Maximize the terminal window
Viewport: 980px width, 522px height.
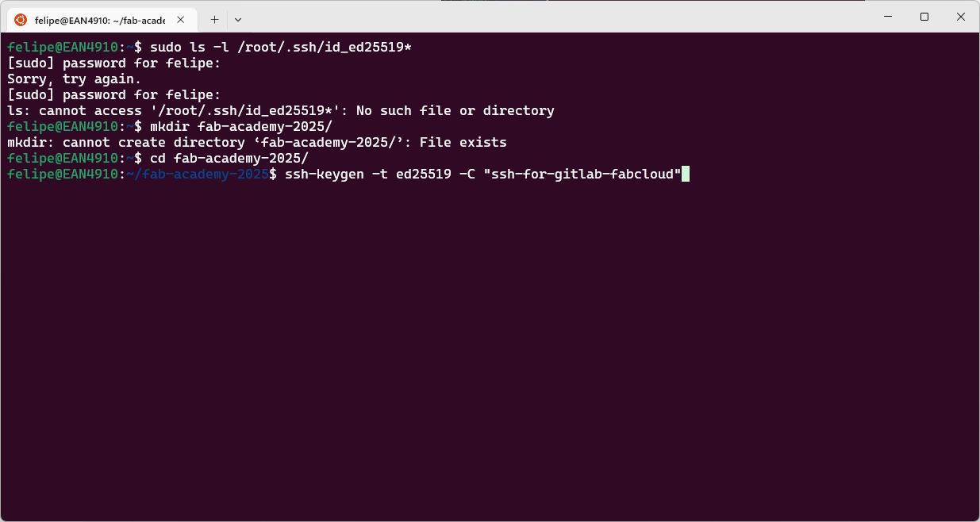pyautogui.click(x=924, y=17)
